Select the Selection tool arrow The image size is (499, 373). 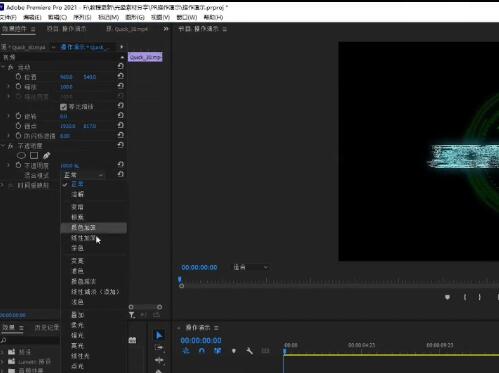click(x=159, y=335)
